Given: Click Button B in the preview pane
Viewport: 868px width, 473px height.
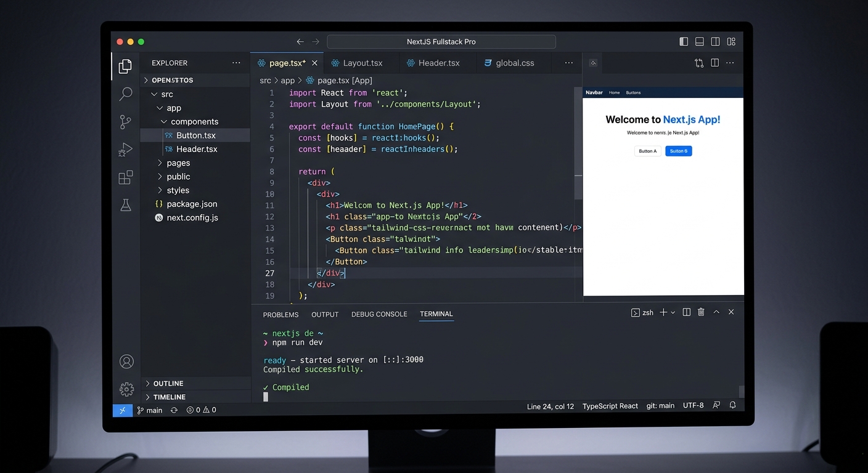Looking at the screenshot, I should [678, 151].
